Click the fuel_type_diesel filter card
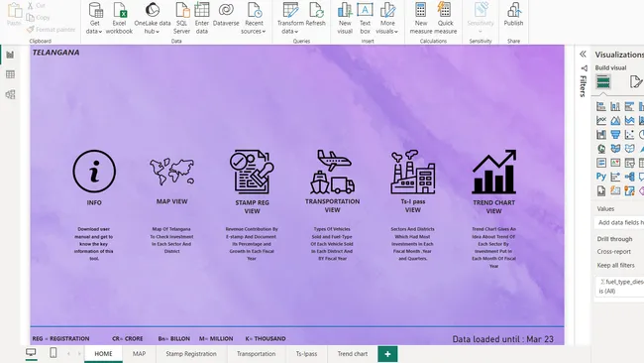The width and height of the screenshot is (644, 363). (x=619, y=286)
